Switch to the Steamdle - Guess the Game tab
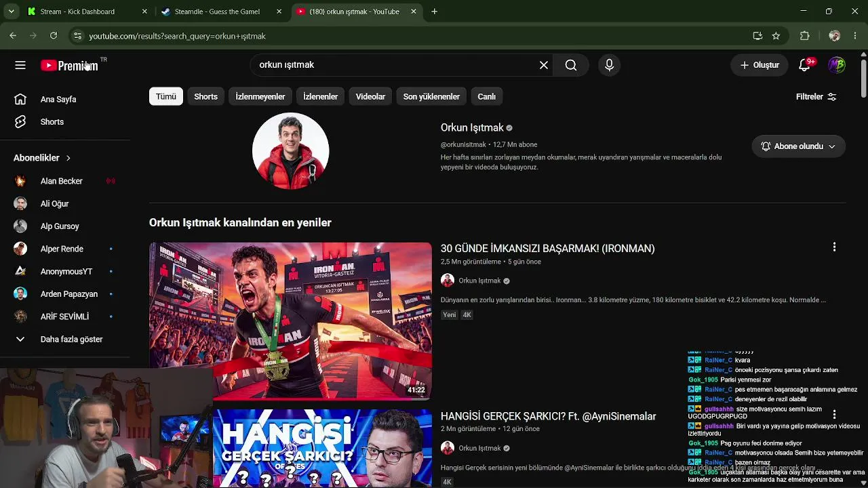The height and width of the screenshot is (488, 868). point(217,12)
